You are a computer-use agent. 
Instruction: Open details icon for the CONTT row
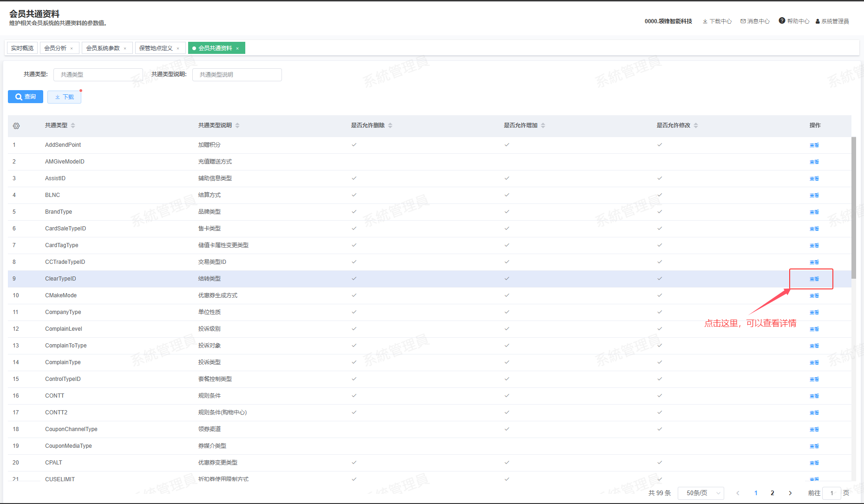pyautogui.click(x=814, y=396)
